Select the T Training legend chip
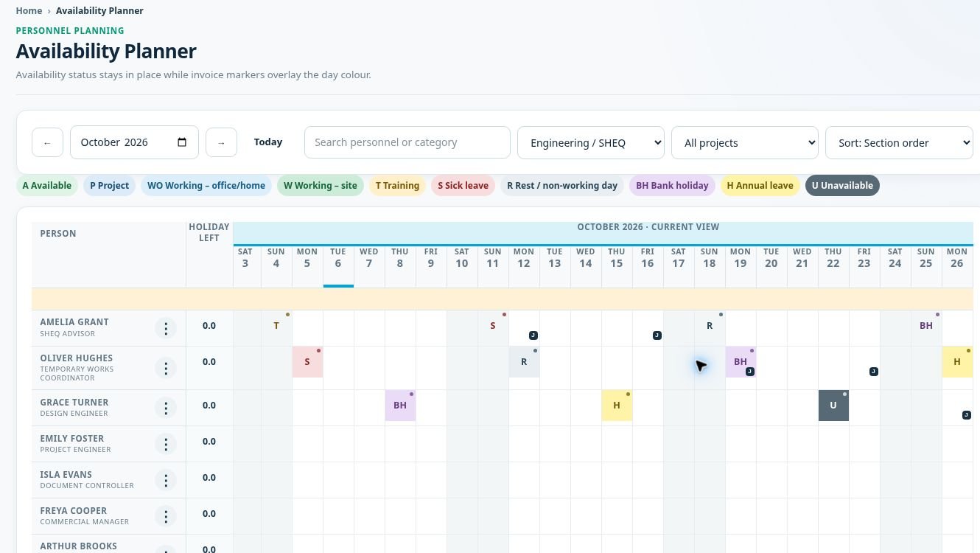The width and height of the screenshot is (980, 553). 397,186
